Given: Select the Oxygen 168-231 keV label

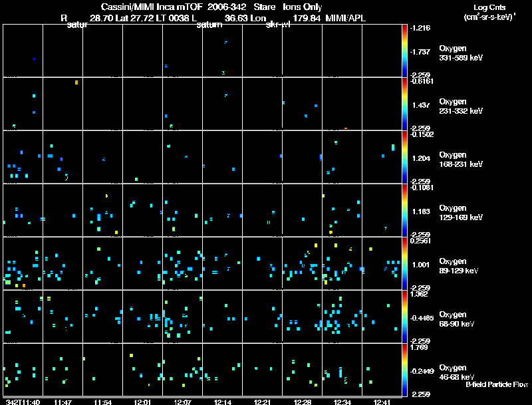Looking at the screenshot, I should [461, 160].
